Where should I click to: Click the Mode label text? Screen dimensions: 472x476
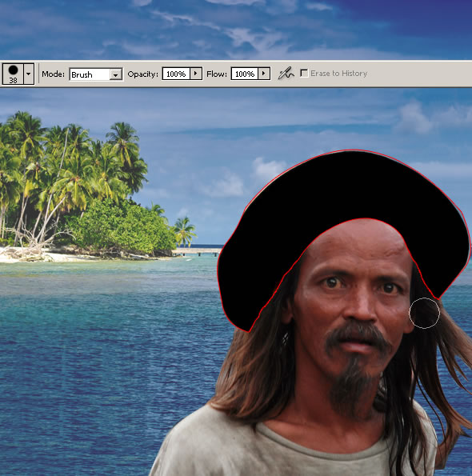[x=53, y=74]
